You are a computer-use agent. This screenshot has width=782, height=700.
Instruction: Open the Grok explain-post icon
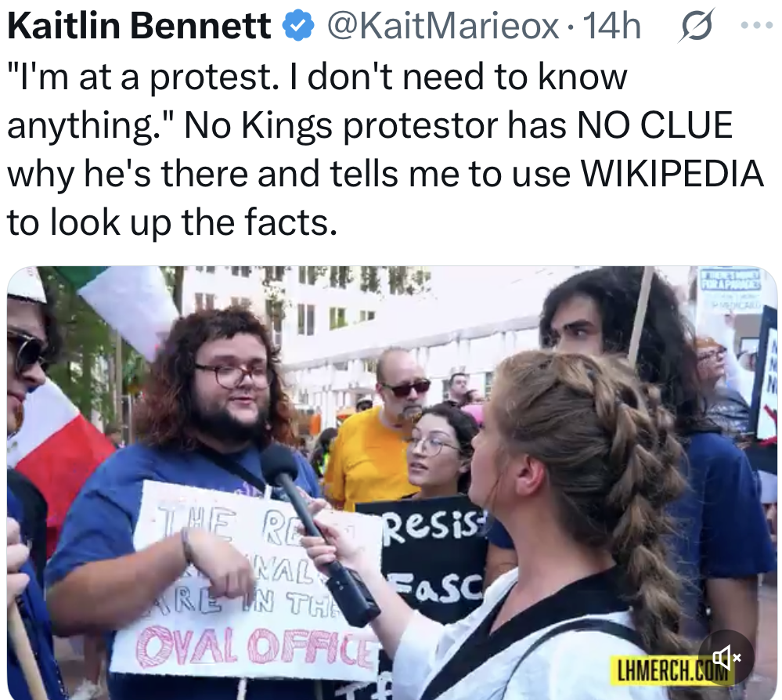coord(696,26)
